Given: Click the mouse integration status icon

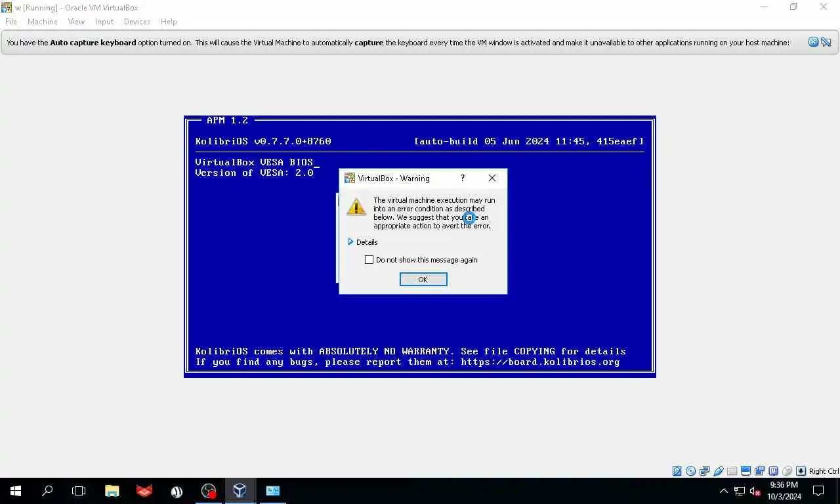Looking at the screenshot, I should click(787, 471).
